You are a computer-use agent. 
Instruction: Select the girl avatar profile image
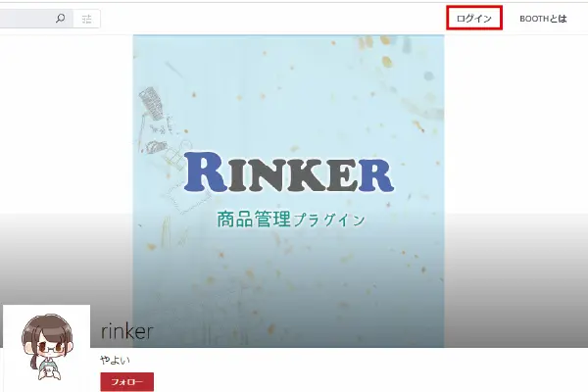(46, 347)
